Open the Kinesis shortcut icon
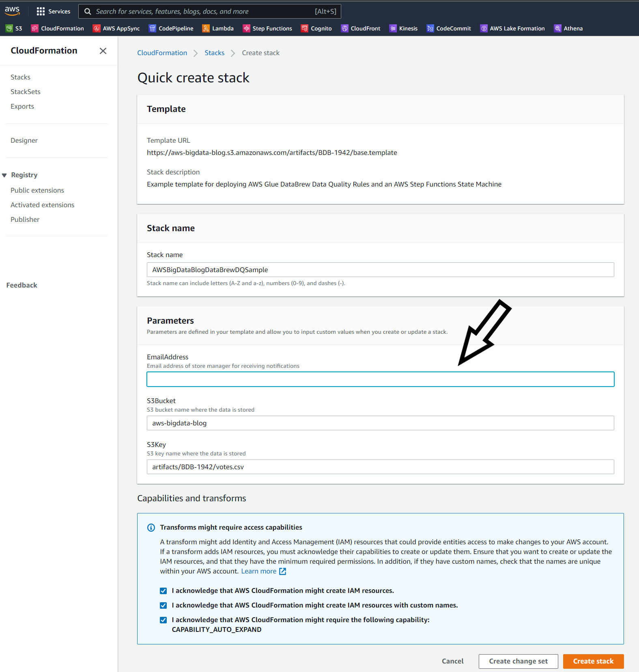Viewport: 639px width, 672px height. [x=393, y=28]
